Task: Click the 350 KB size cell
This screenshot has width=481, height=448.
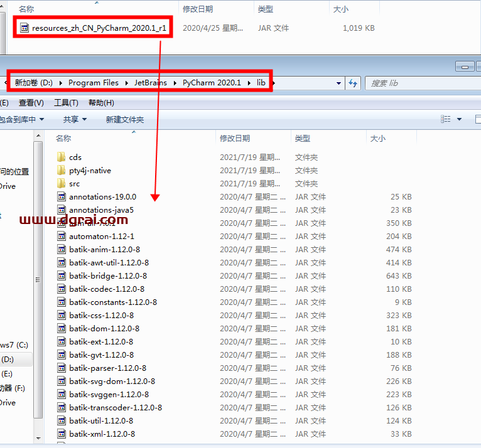Action: pyautogui.click(x=399, y=223)
